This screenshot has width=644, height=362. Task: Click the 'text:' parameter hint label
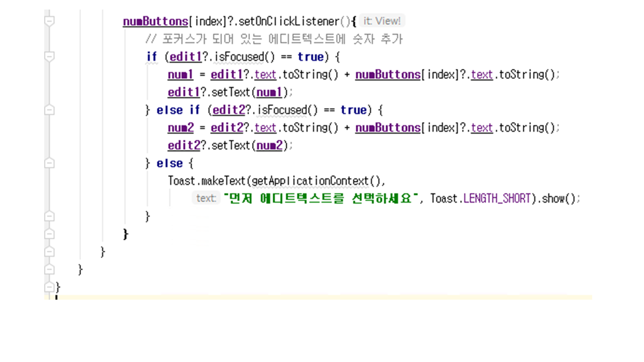[x=206, y=199]
